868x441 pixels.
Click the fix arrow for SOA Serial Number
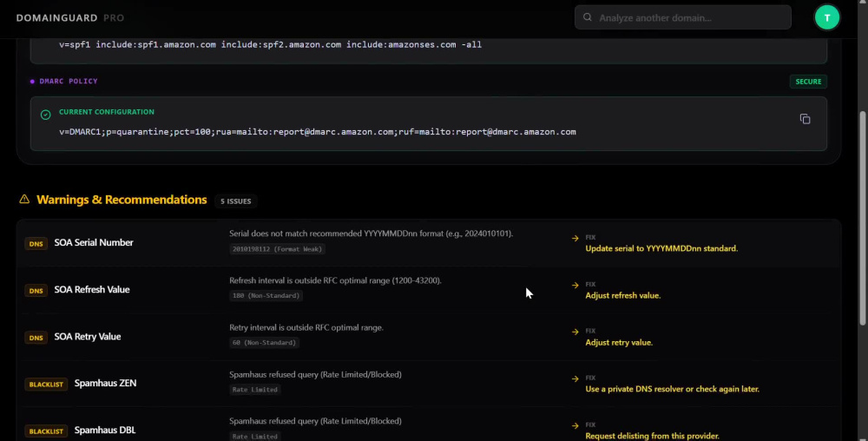575,239
